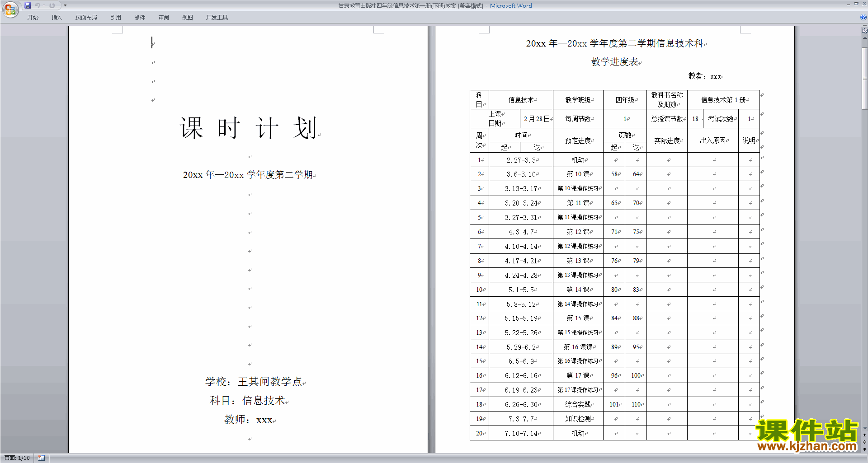Click the 教学班级 label cell
The image size is (868, 463).
[578, 100]
